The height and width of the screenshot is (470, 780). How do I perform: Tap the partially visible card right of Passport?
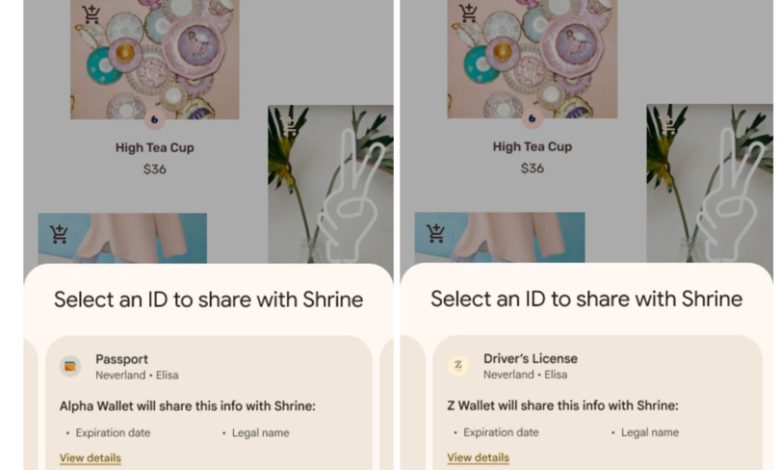point(387,403)
